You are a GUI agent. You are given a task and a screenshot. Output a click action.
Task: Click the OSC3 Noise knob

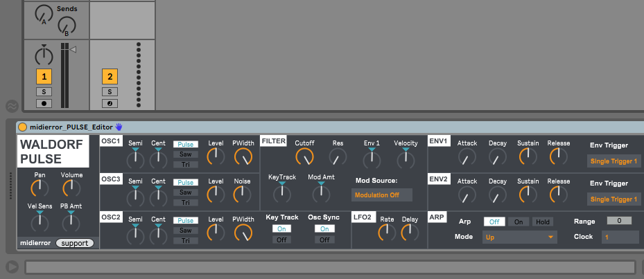click(x=243, y=195)
